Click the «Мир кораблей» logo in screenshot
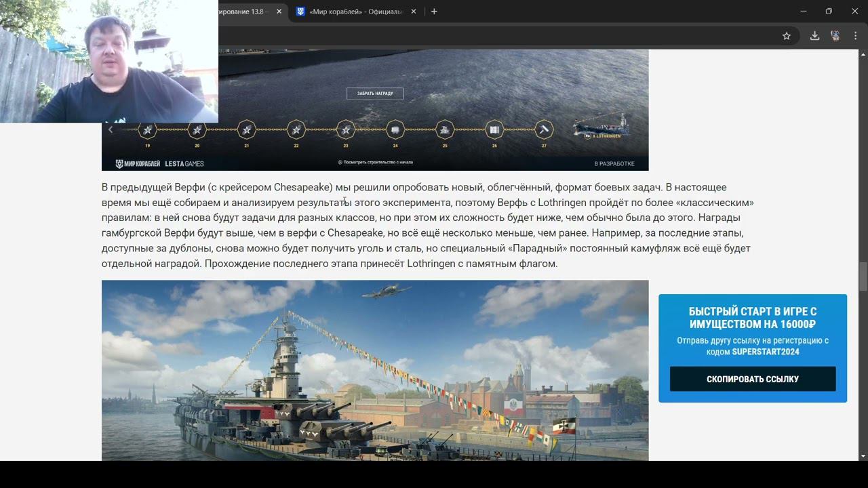Screen dimensions: 868x488 click(x=138, y=163)
